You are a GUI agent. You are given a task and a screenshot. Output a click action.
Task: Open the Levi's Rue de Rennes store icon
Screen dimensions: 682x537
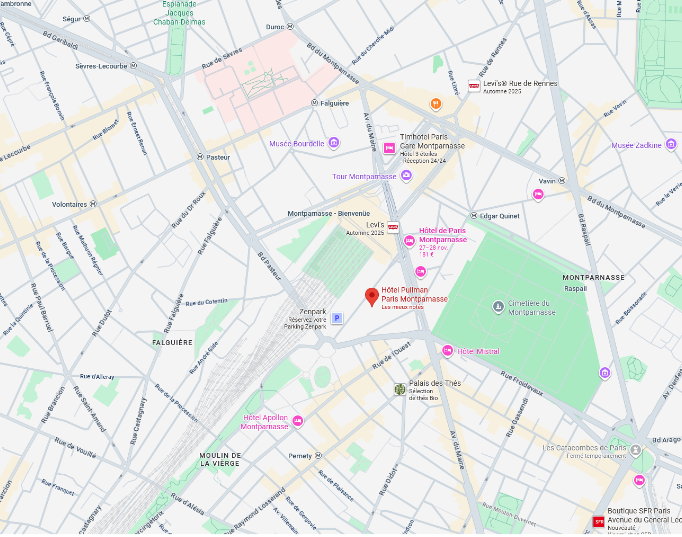click(x=474, y=87)
